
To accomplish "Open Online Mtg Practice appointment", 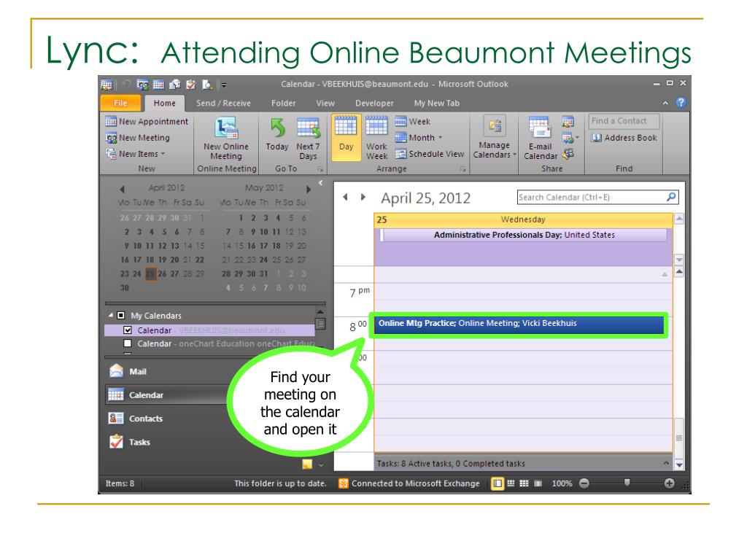I will pyautogui.click(x=519, y=324).
